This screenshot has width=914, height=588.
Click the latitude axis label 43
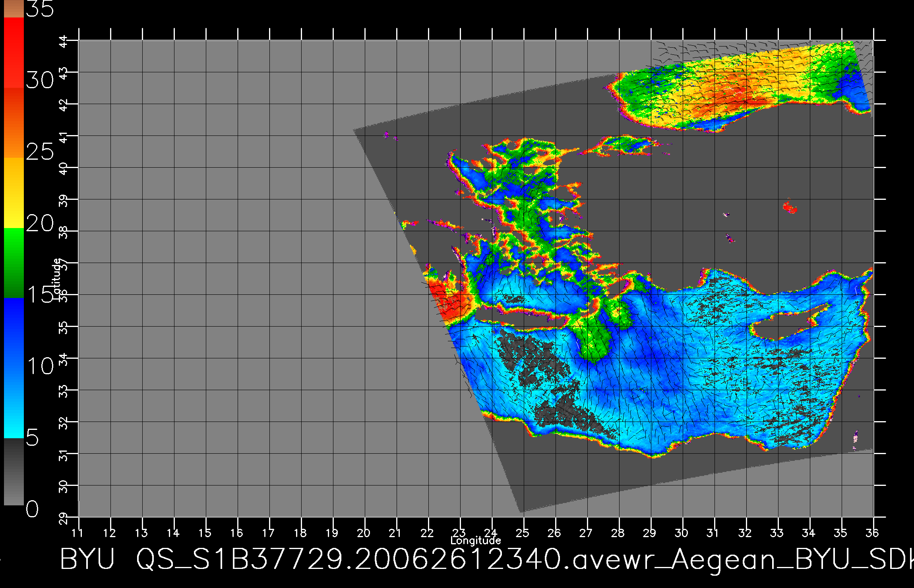point(64,72)
